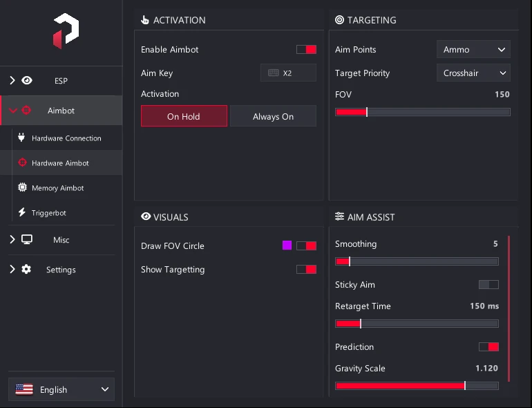Choose the On Hold activation button
The image size is (532, 408).
(184, 116)
